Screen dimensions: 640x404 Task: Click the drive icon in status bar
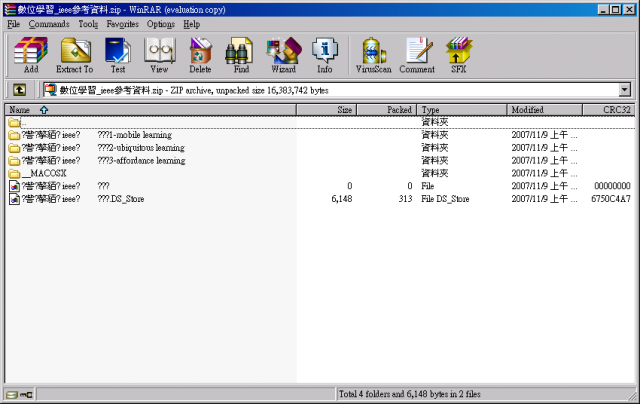(12, 395)
